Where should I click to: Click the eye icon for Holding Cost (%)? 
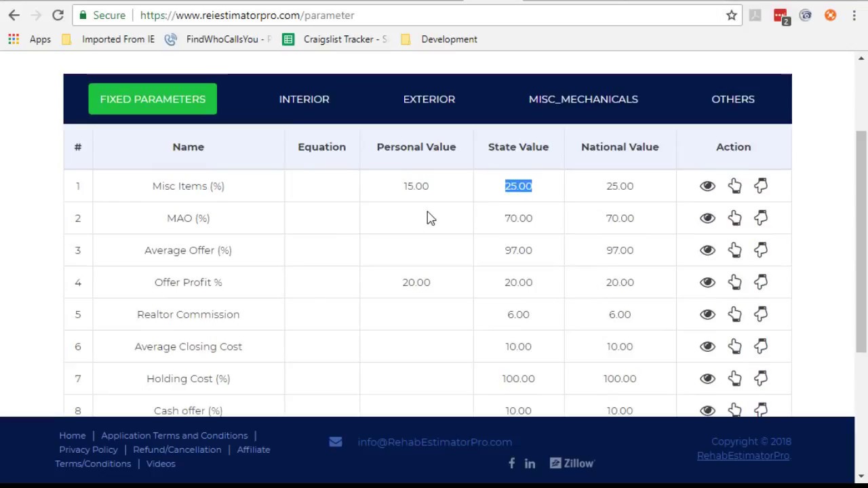[707, 378]
